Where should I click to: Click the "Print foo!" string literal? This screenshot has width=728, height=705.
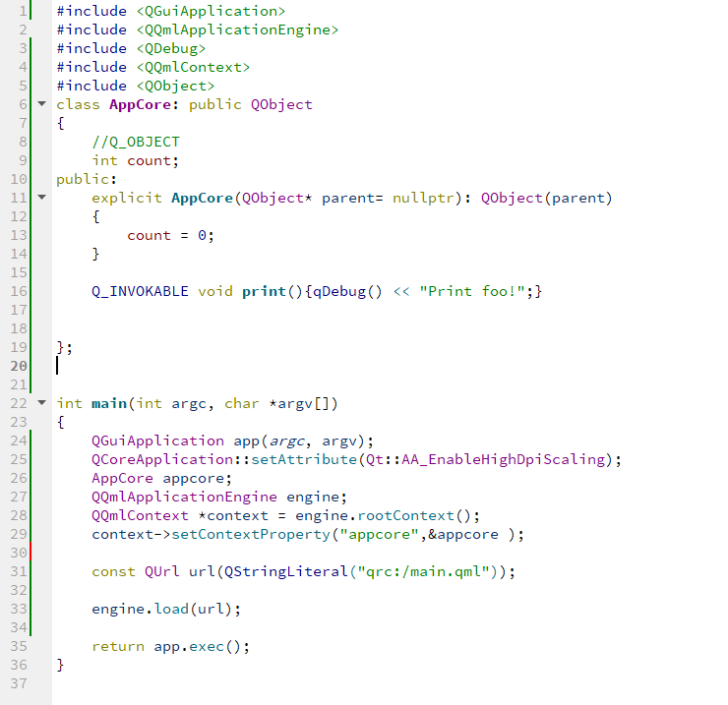pyautogui.click(x=471, y=291)
